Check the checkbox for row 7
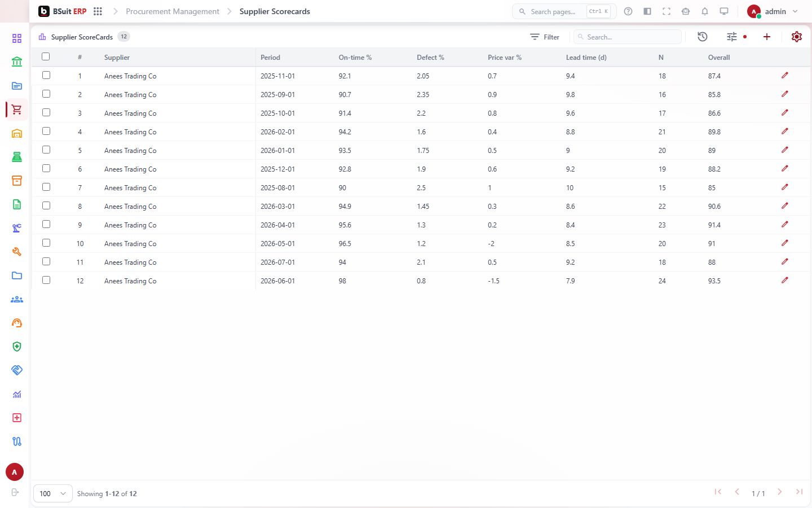The image size is (812, 508). pos(46,187)
